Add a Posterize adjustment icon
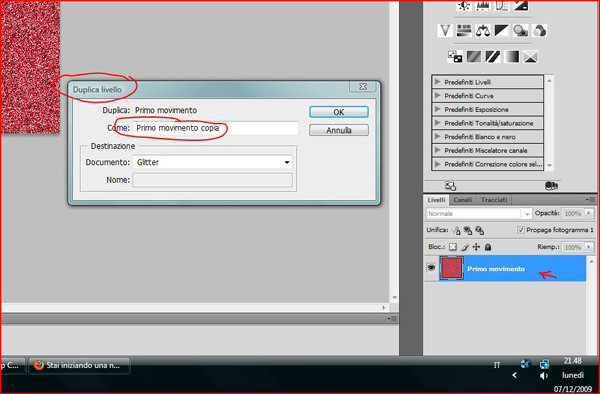Screen dimensions: 600x394 click(474, 57)
